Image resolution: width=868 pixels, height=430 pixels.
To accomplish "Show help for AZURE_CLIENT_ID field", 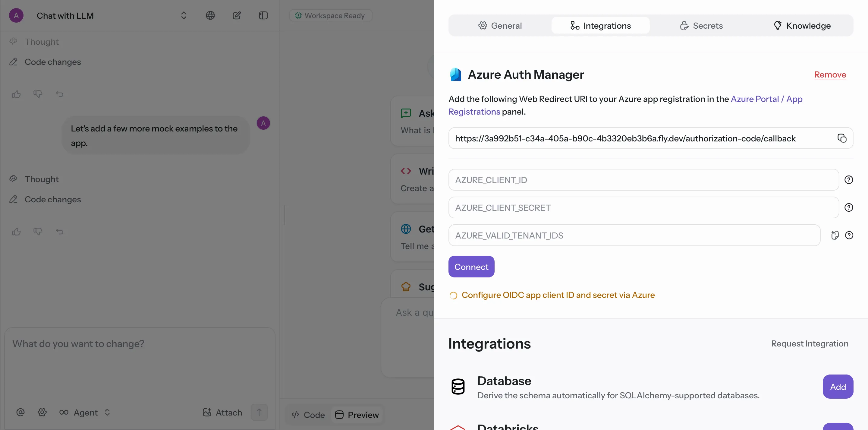I will pyautogui.click(x=848, y=180).
